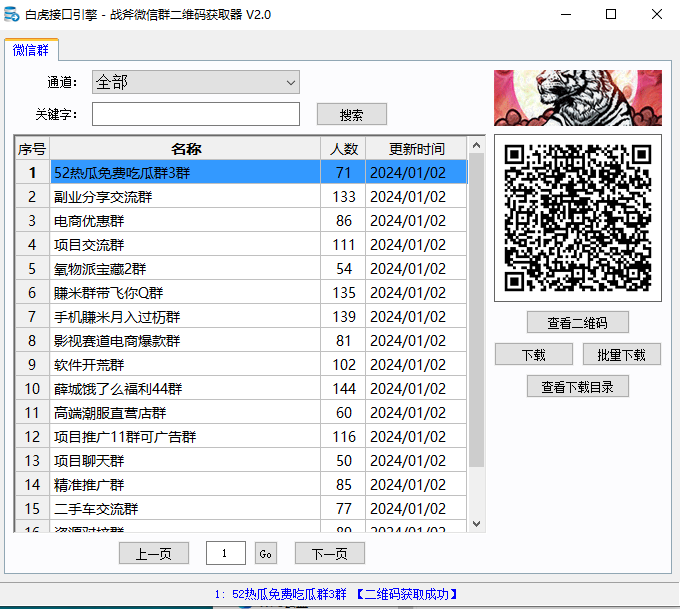Viewport: 680px width, 609px height.
Task: Click the page number input box
Action: [226, 553]
